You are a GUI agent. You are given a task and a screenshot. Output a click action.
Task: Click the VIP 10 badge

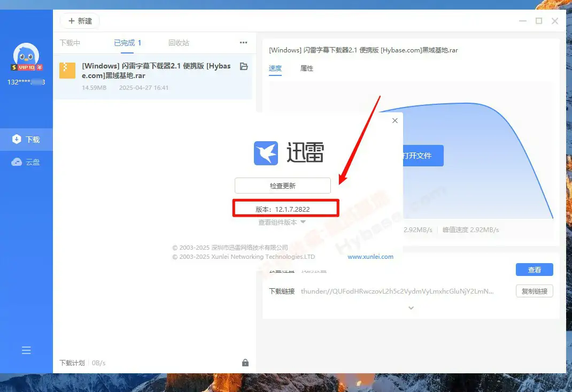pyautogui.click(x=27, y=67)
